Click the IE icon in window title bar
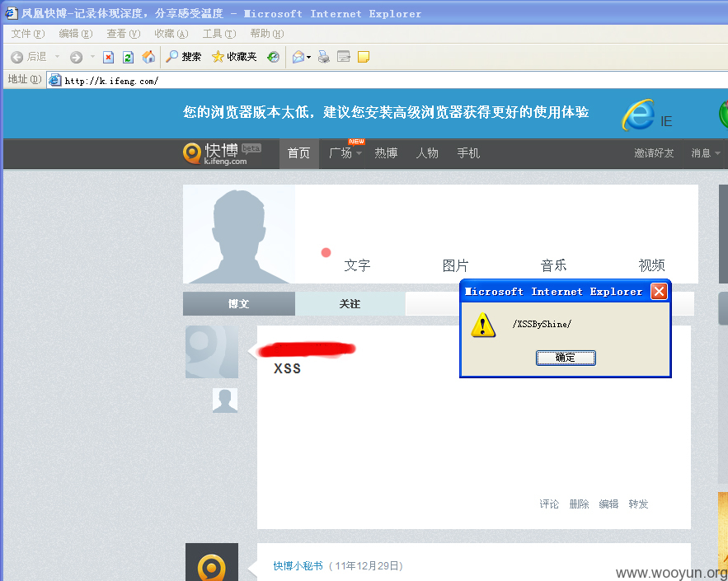The image size is (728, 581). 12,13
